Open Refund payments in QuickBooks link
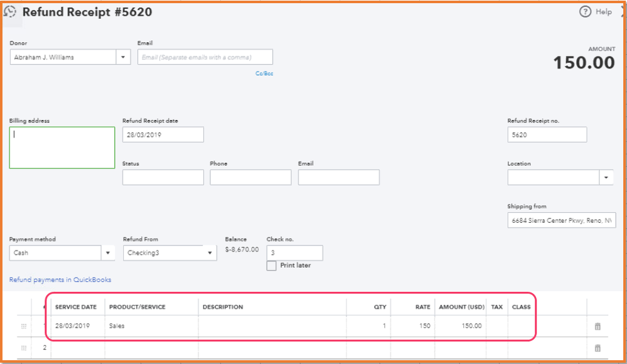This screenshot has height=364, width=627. (60, 280)
